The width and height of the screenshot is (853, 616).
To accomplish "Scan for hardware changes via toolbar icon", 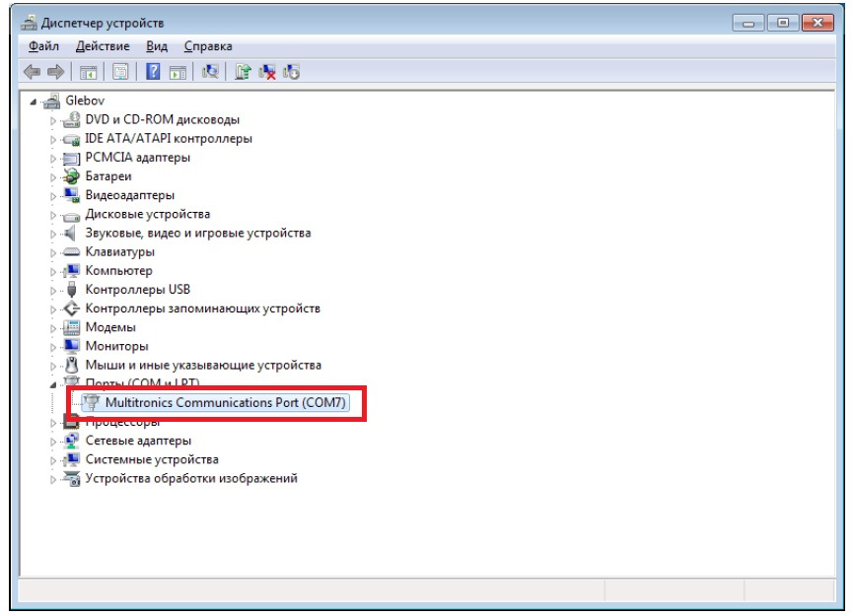I will (210, 71).
